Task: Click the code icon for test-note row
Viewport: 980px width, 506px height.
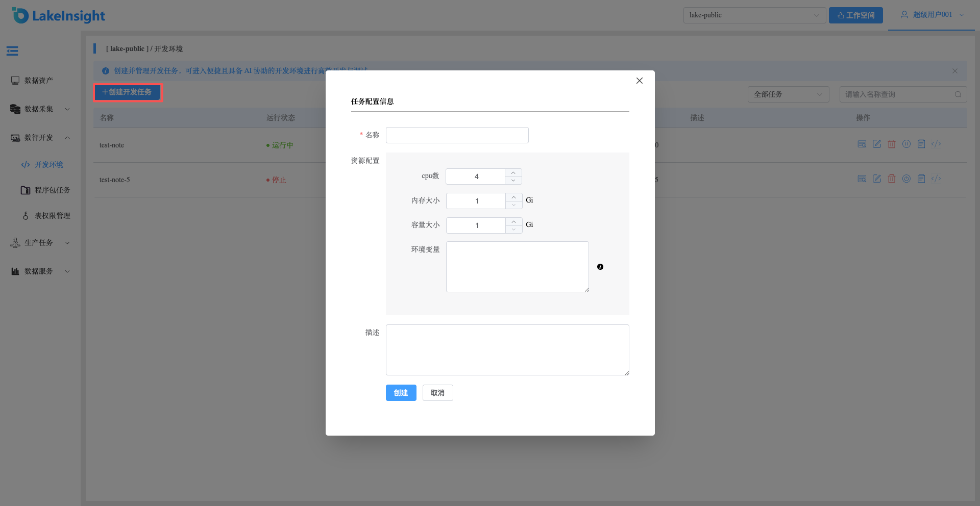Action: click(x=936, y=144)
